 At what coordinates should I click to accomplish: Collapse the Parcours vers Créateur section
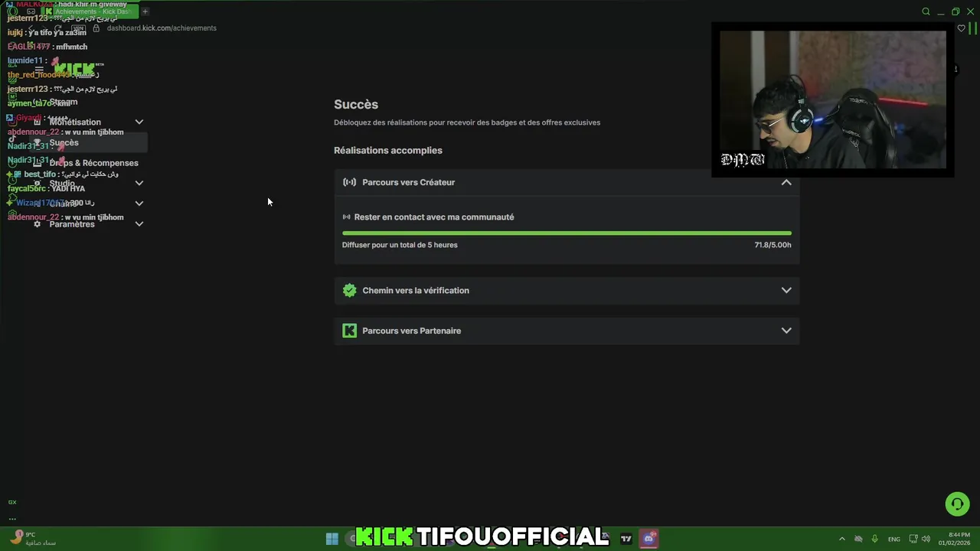[786, 182]
